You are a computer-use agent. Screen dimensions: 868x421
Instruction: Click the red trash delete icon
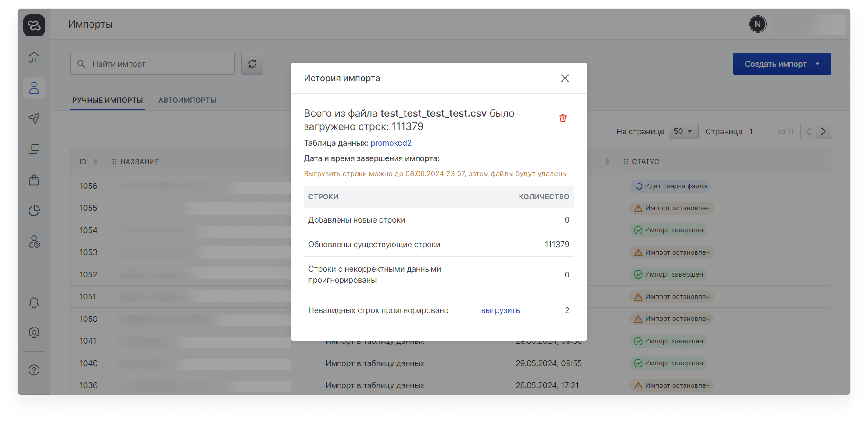(563, 118)
